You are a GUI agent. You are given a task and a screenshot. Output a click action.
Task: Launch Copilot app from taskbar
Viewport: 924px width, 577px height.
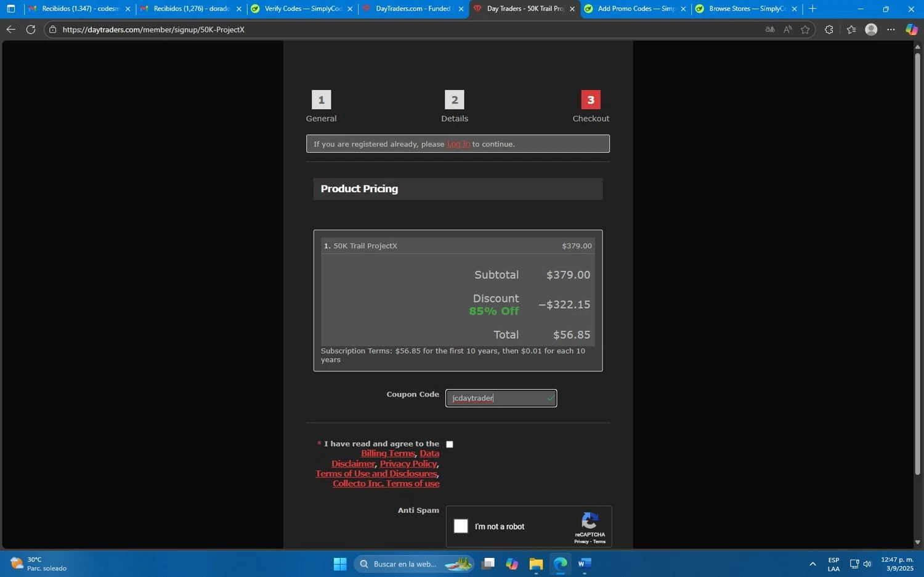click(512, 563)
